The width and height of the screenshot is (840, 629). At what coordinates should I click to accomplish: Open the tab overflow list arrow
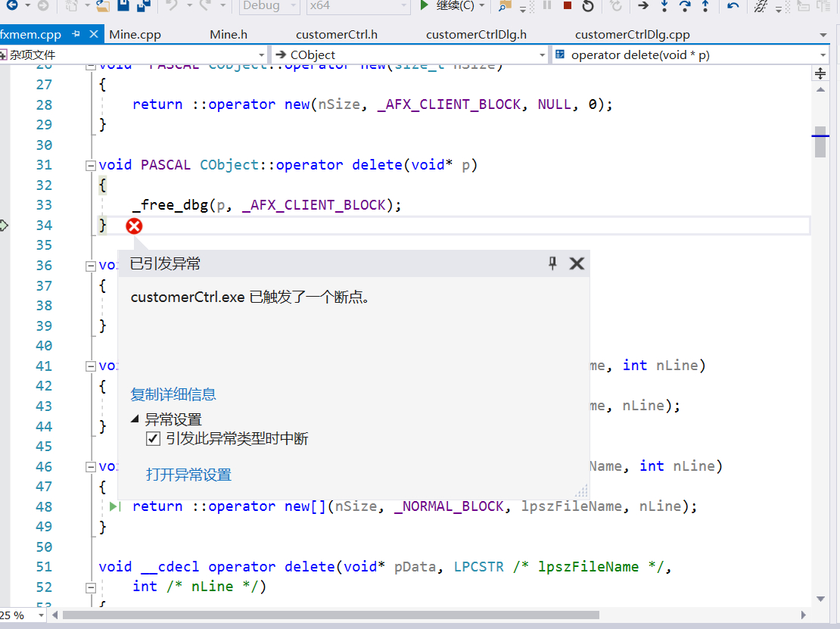823,36
